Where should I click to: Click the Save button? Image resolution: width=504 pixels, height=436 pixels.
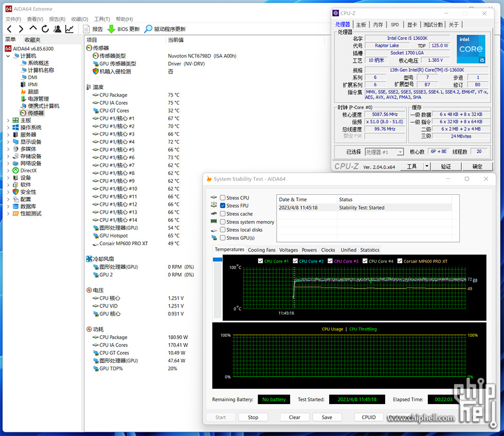point(327,417)
